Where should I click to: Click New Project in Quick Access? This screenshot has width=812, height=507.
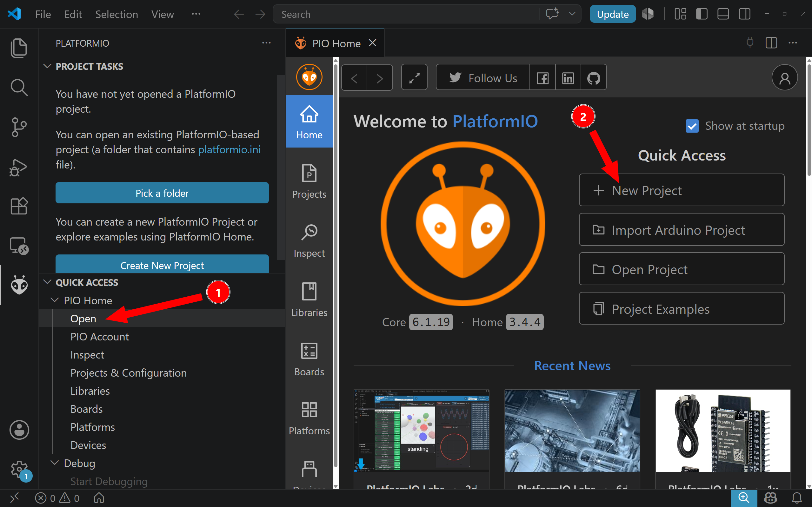point(681,190)
